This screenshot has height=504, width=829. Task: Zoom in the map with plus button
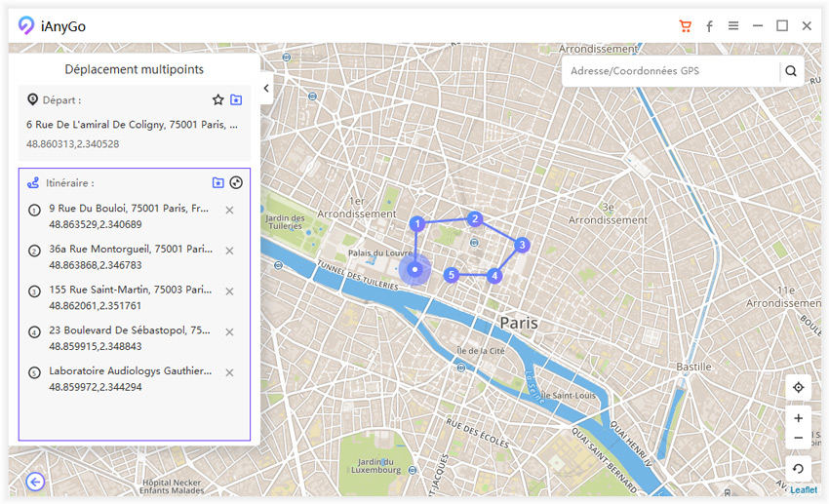(x=799, y=418)
